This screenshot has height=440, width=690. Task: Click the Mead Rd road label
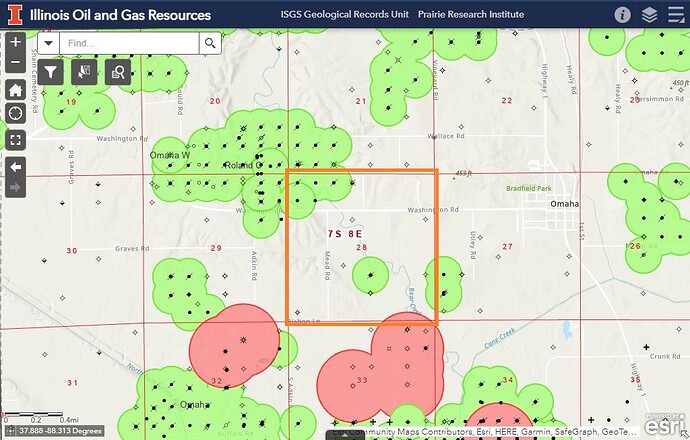point(327,265)
